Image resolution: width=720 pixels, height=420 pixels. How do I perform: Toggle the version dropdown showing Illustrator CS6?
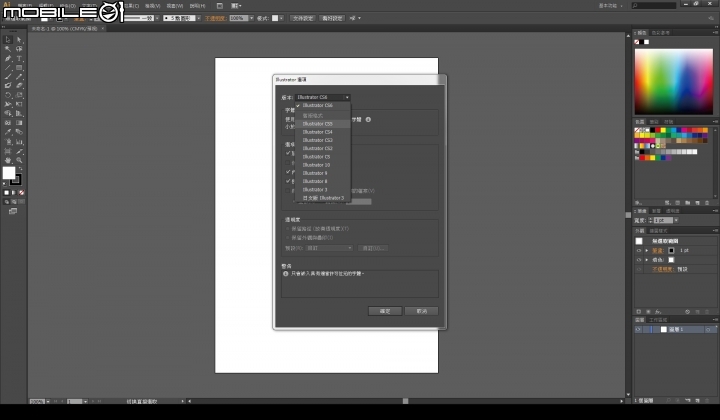coord(323,97)
